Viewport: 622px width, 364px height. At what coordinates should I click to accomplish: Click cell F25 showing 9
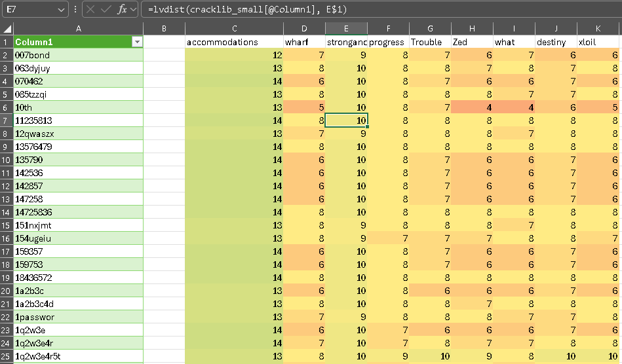389,356
